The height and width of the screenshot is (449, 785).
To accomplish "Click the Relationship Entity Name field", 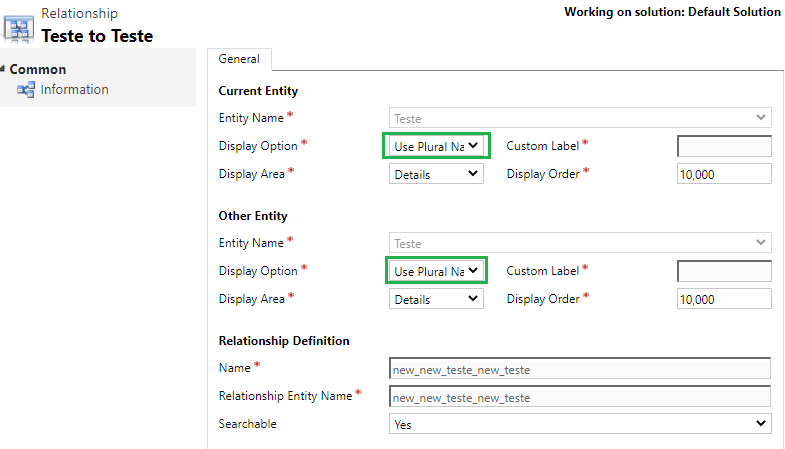I will [x=580, y=397].
